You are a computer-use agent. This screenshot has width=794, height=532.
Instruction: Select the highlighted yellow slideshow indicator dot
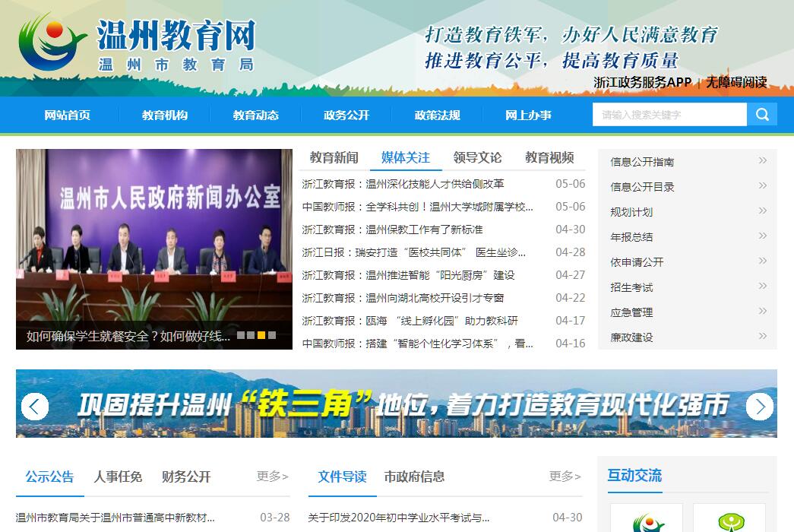tap(261, 335)
